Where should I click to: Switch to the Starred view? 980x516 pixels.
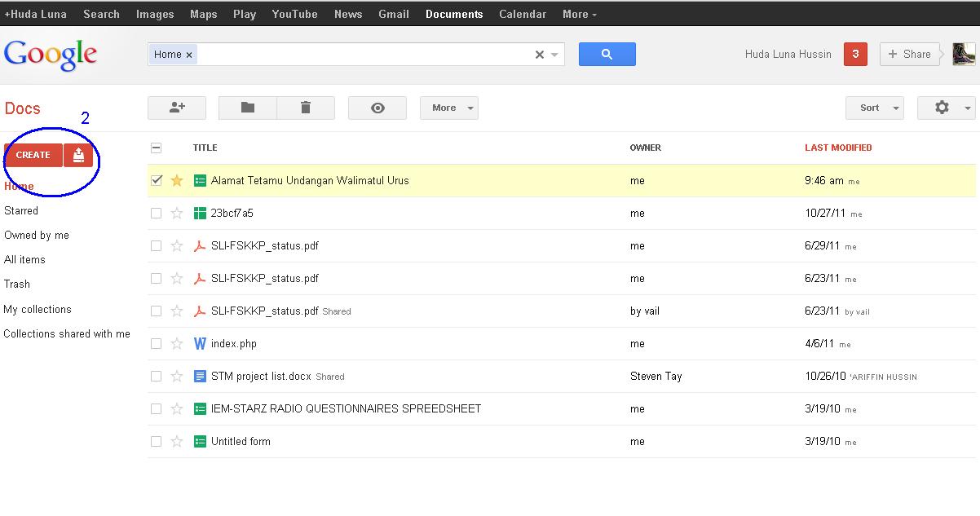point(21,210)
